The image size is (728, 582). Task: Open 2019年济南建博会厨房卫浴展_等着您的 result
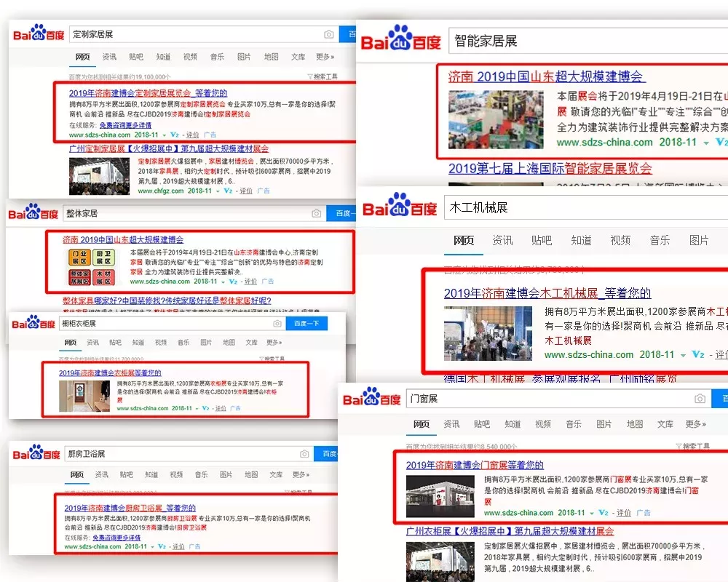tap(130, 508)
